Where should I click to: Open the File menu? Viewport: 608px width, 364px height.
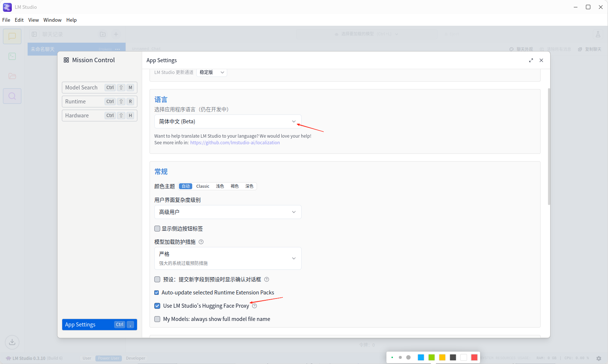[x=6, y=20]
